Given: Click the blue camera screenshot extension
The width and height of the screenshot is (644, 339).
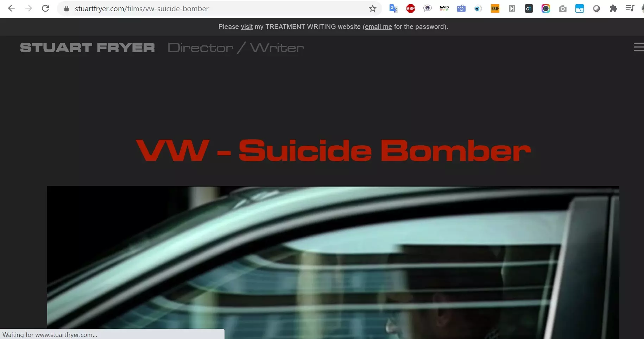Looking at the screenshot, I should [x=461, y=8].
